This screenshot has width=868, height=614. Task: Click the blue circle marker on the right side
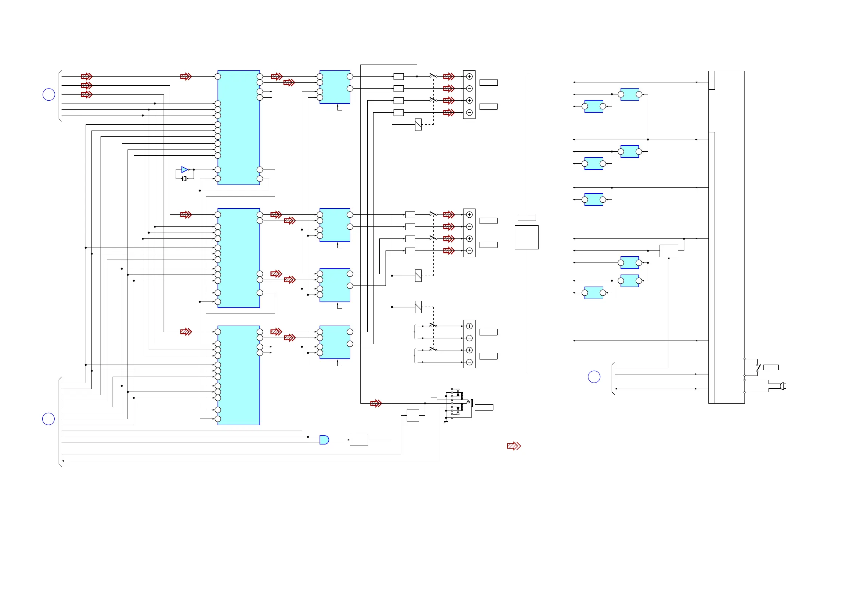coord(594,377)
